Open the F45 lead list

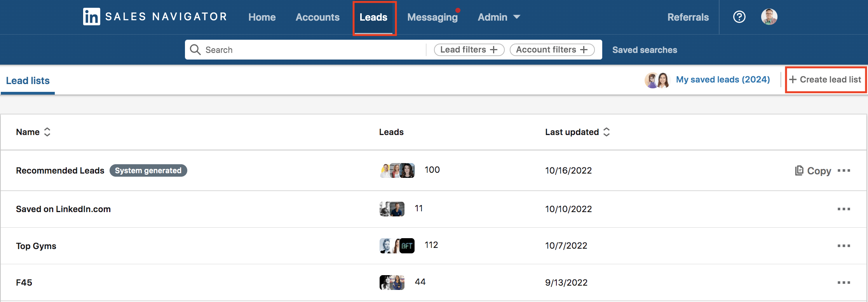coord(24,283)
